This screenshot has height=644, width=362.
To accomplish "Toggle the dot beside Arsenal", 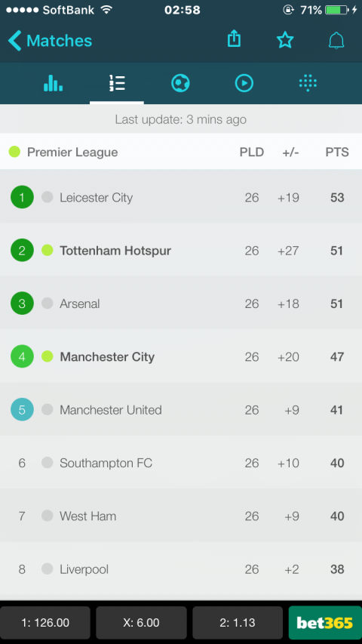I will pos(48,304).
